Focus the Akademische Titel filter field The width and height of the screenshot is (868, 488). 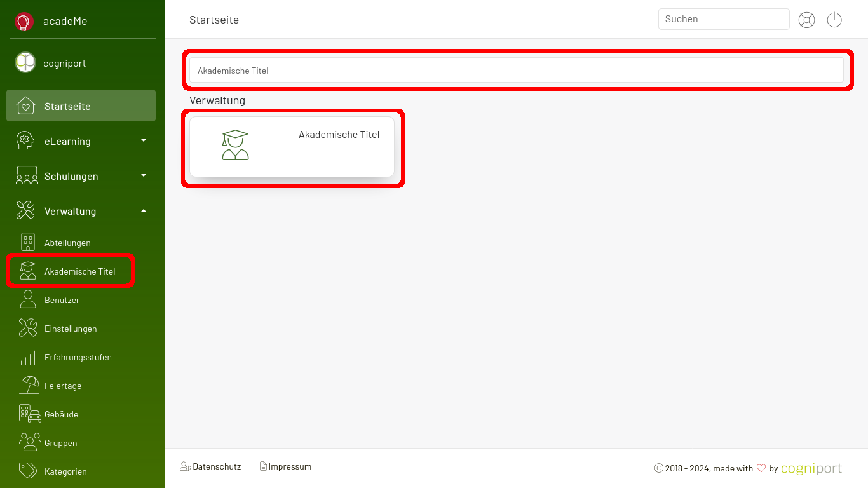517,70
